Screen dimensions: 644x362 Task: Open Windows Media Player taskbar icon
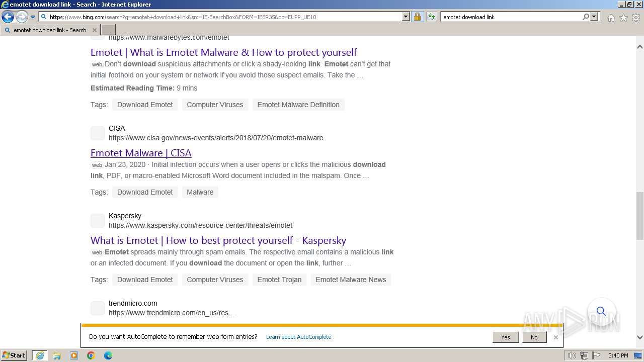(74, 355)
